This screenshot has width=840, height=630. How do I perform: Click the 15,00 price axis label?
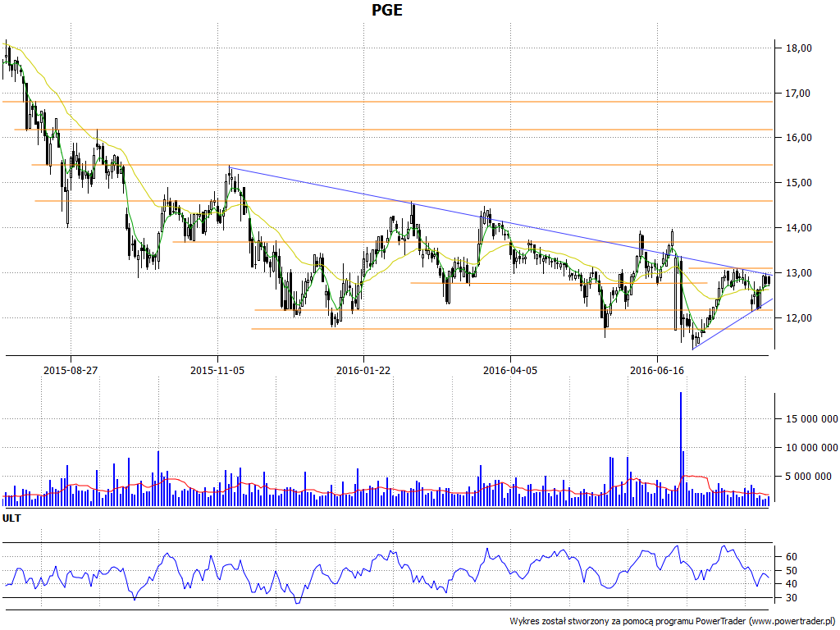pyautogui.click(x=798, y=183)
